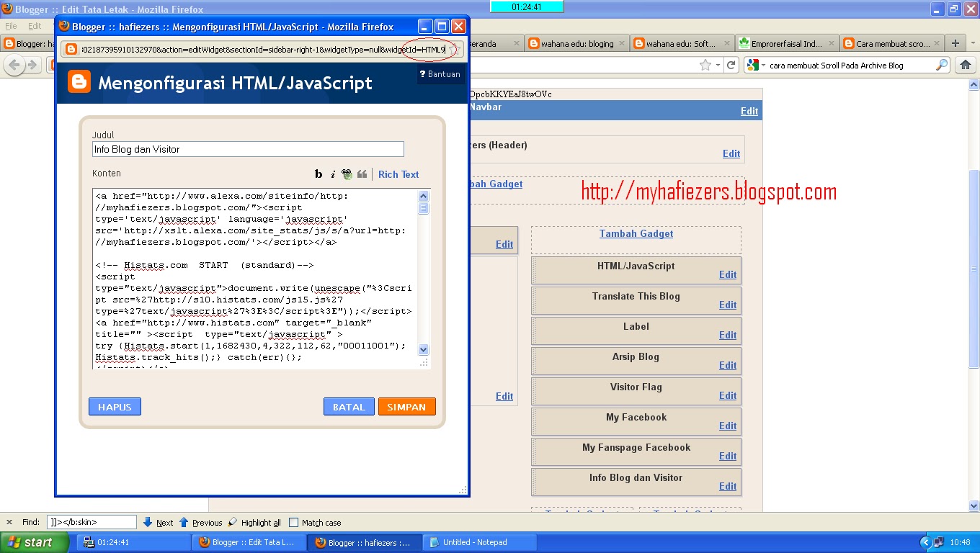Open the Edit menu in Firefox

click(35, 26)
